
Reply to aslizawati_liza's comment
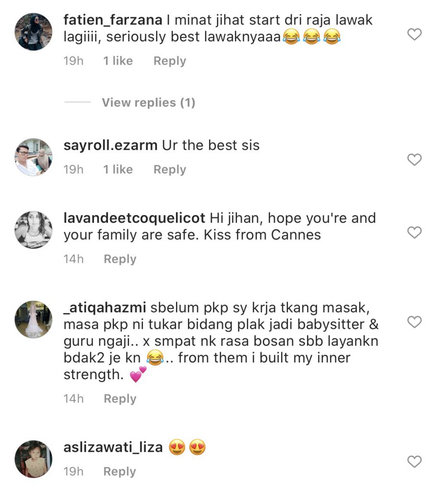click(120, 472)
